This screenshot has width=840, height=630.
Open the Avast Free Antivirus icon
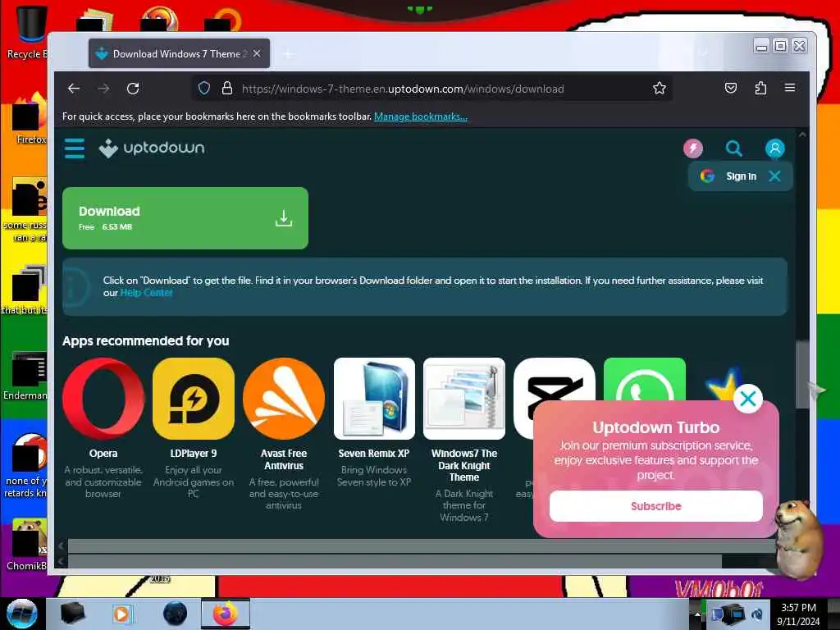coord(283,399)
